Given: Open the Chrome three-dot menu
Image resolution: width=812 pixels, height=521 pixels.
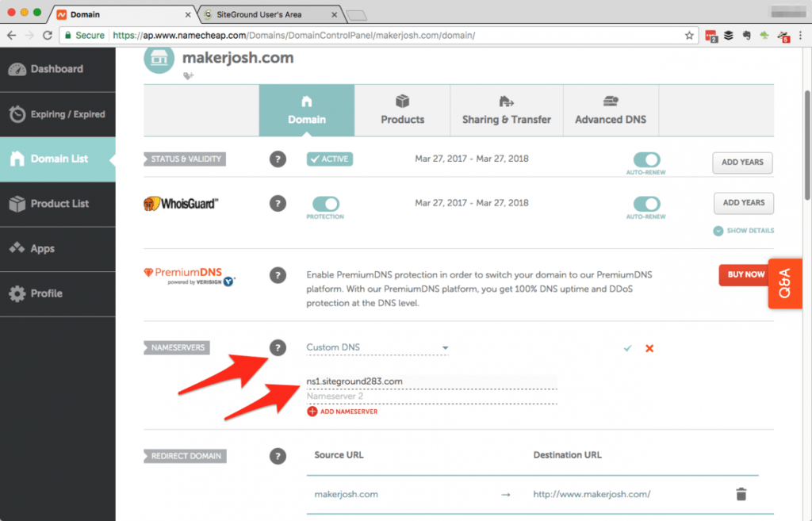Looking at the screenshot, I should [x=801, y=35].
